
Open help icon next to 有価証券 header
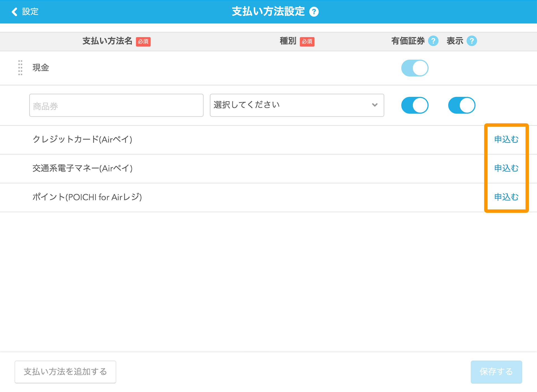click(x=433, y=41)
